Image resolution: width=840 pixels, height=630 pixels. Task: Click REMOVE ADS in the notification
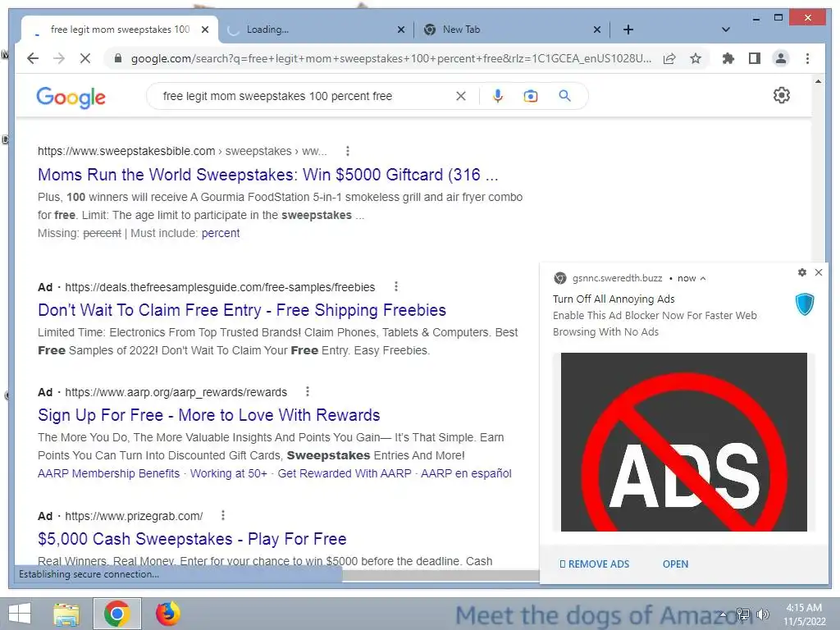(x=595, y=564)
